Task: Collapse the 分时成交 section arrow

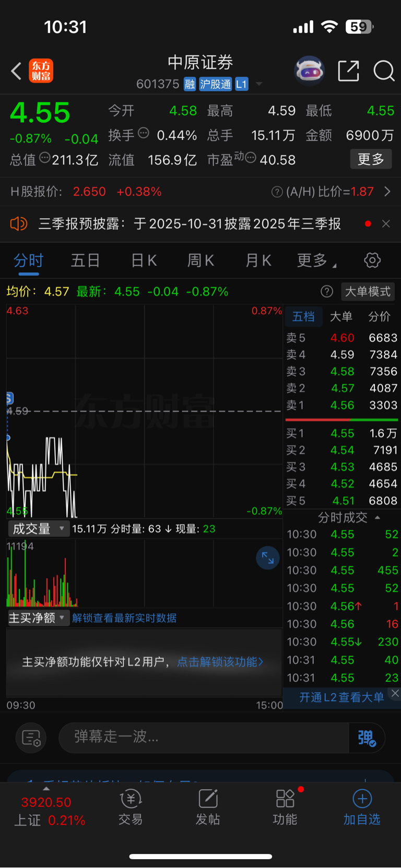Action: [x=378, y=517]
